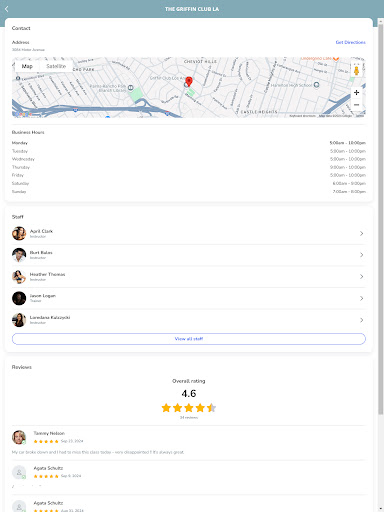Go back using the header arrow
The height and width of the screenshot is (512, 384).
pyautogui.click(x=7, y=9)
